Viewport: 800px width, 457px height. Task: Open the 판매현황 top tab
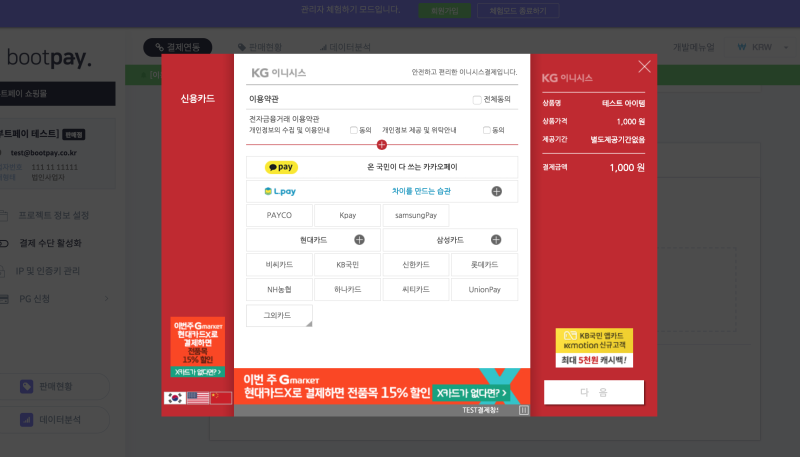point(260,47)
